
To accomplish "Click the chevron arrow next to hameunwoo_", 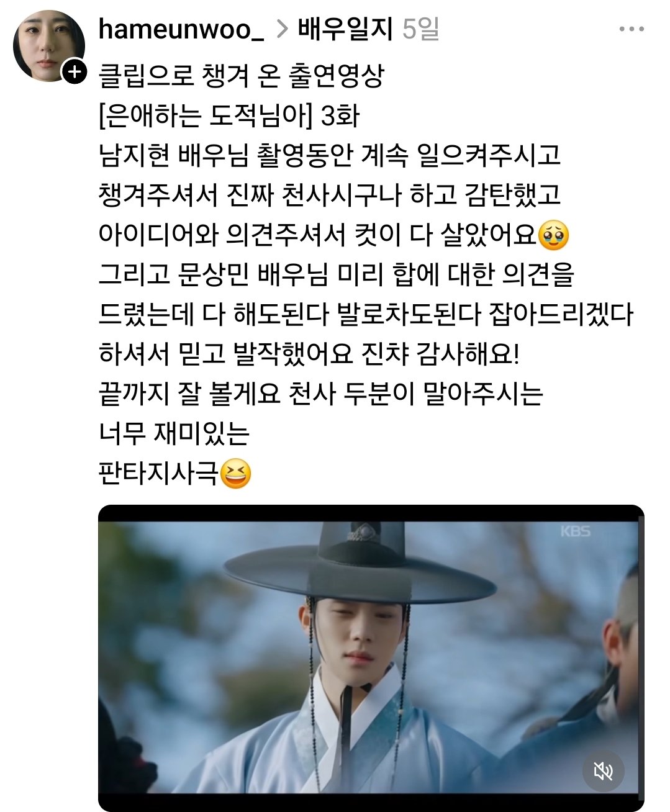I will coord(281,29).
